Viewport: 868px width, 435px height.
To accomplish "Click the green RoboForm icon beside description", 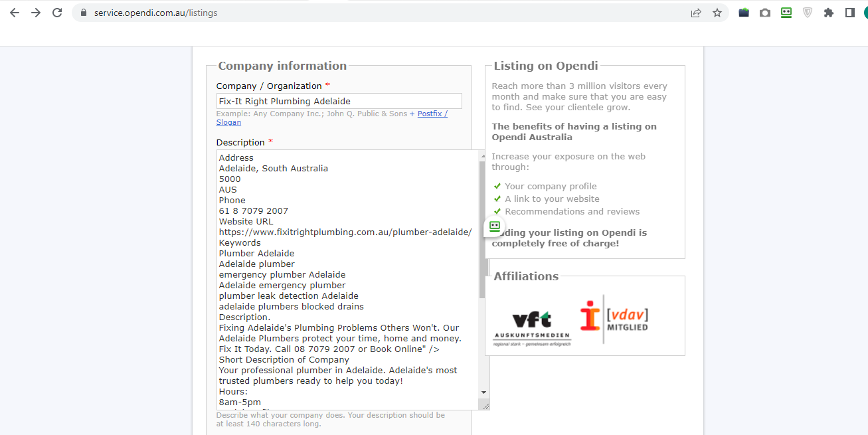I will (495, 226).
